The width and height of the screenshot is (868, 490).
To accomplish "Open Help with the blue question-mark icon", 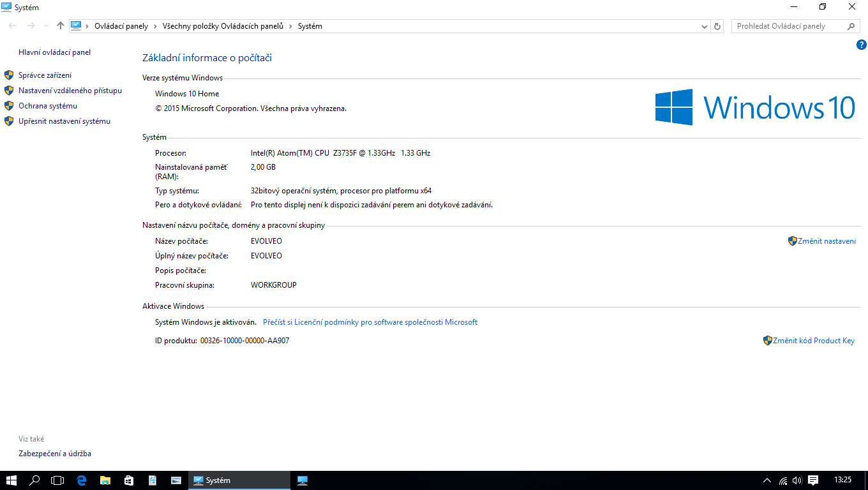I will pos(861,45).
